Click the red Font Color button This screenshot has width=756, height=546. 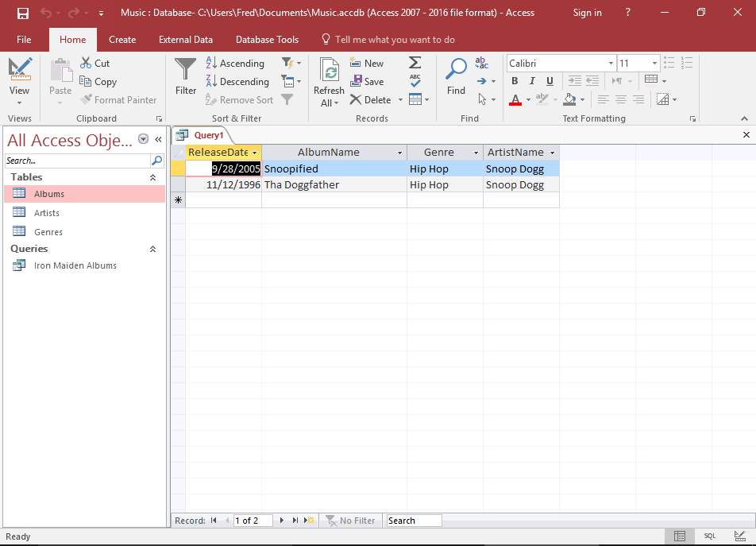[515, 99]
